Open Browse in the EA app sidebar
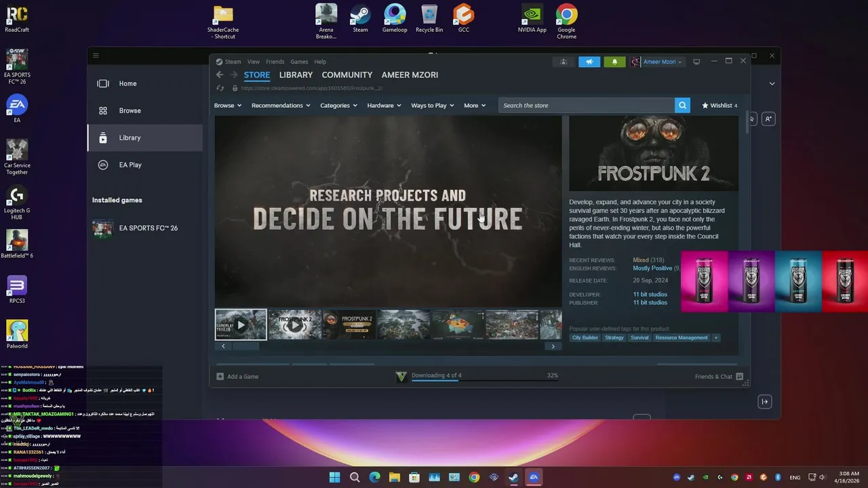This screenshot has height=488, width=868. pos(144,110)
